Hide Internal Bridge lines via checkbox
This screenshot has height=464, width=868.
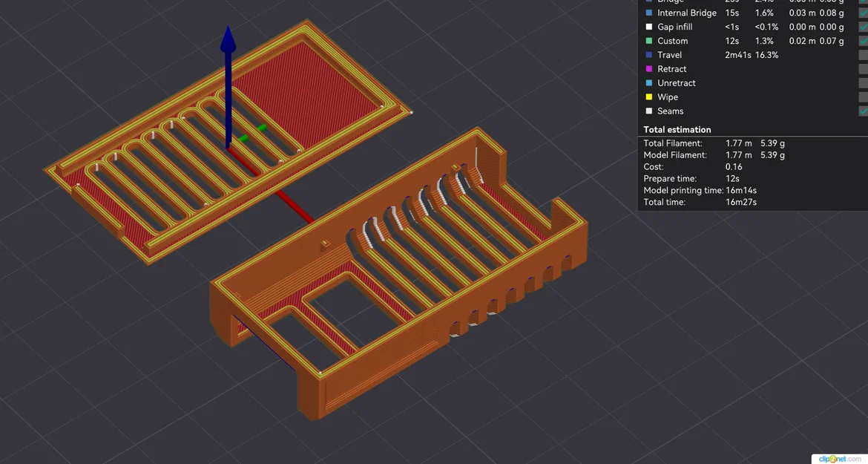tap(863, 13)
